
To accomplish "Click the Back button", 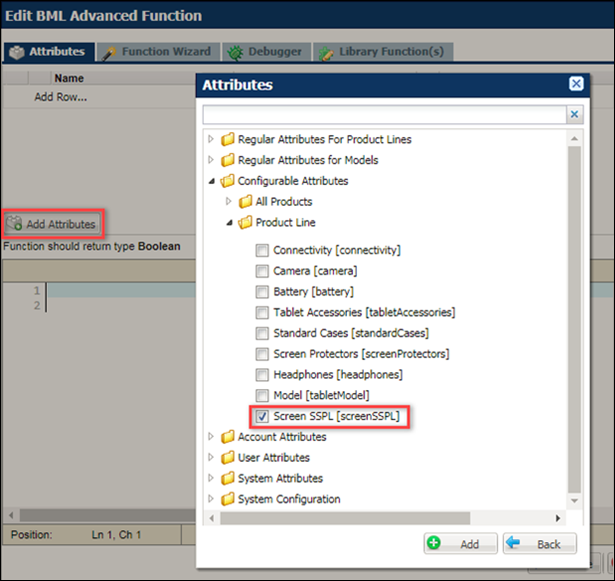I will (x=540, y=544).
